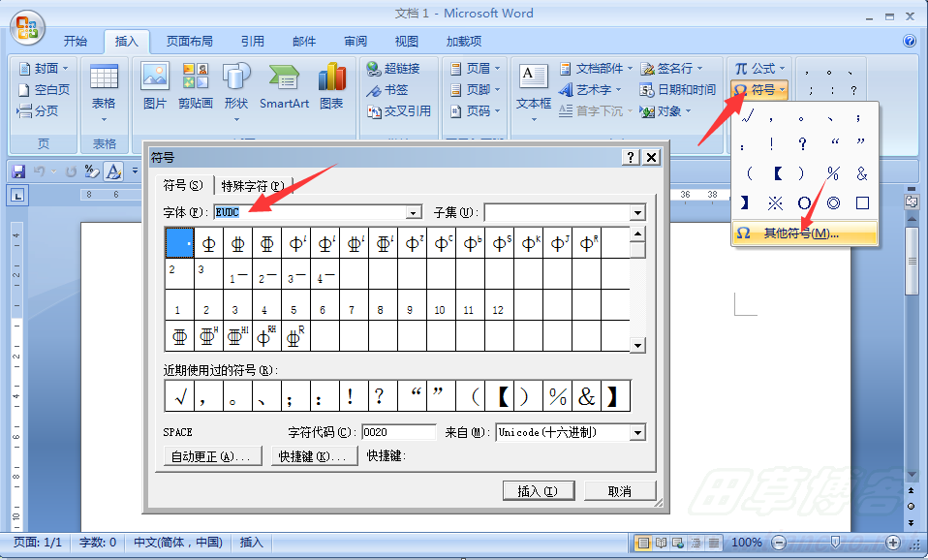Click the zoom slider handle
The image size is (928, 560).
835,542
